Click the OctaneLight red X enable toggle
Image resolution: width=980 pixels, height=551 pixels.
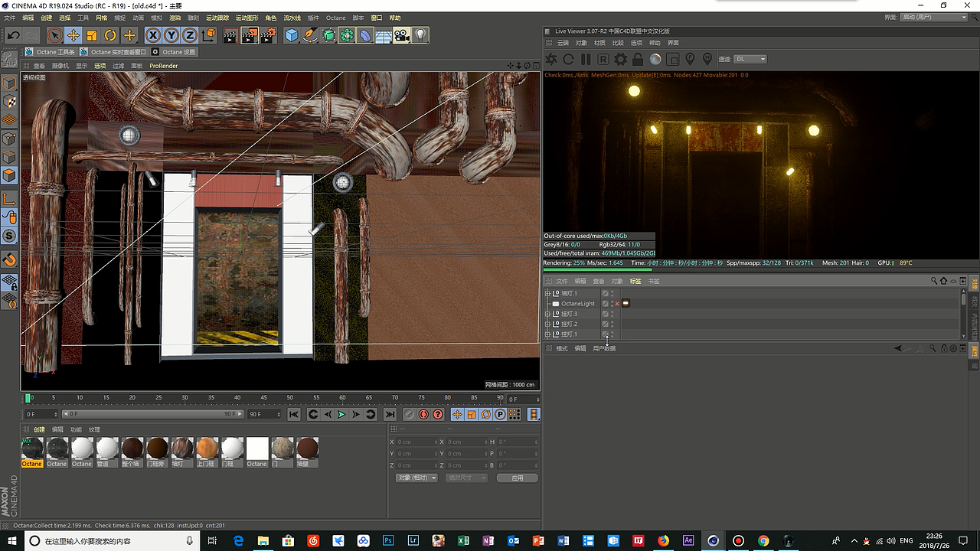tap(617, 304)
